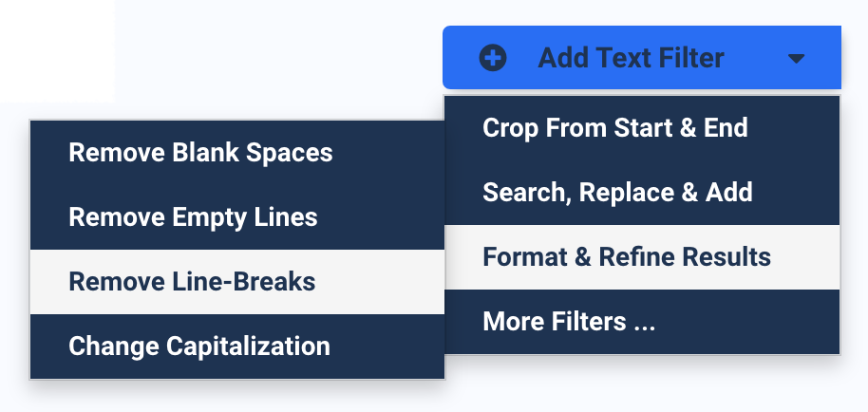
Task: Pick the highlighted Remove Line-Breaks item
Action: 192,282
